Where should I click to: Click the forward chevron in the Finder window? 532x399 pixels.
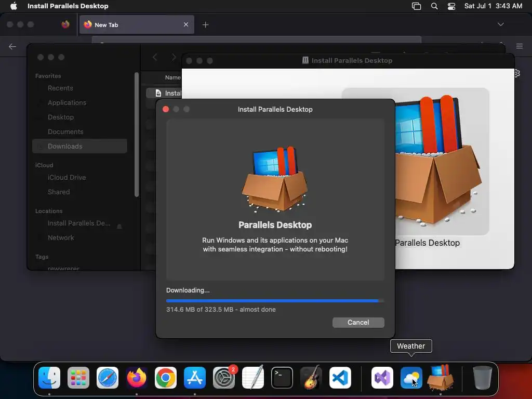point(174,57)
